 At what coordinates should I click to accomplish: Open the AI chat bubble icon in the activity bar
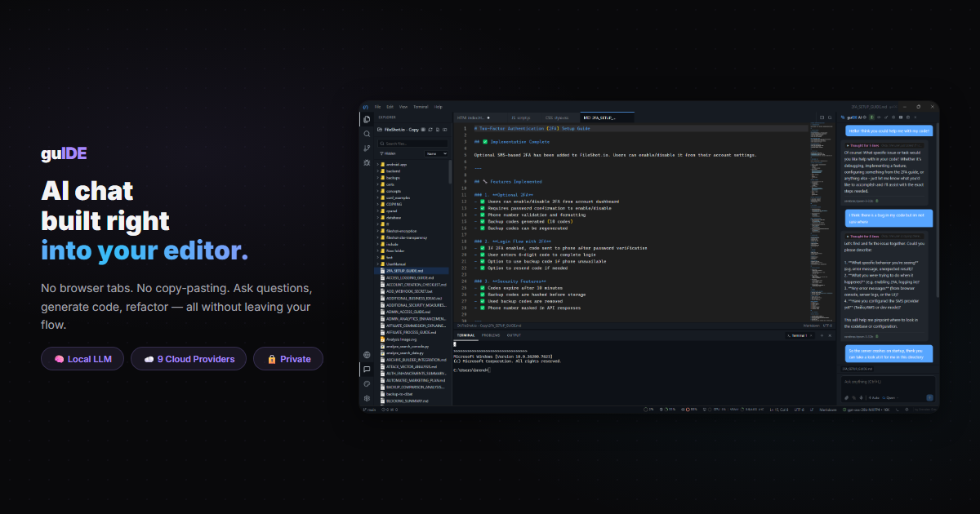[x=367, y=369]
